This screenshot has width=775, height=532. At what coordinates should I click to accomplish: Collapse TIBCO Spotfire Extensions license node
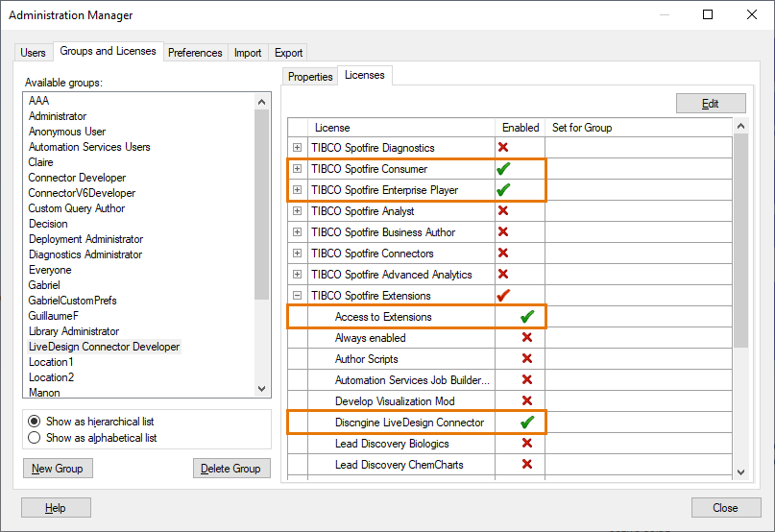pyautogui.click(x=297, y=295)
